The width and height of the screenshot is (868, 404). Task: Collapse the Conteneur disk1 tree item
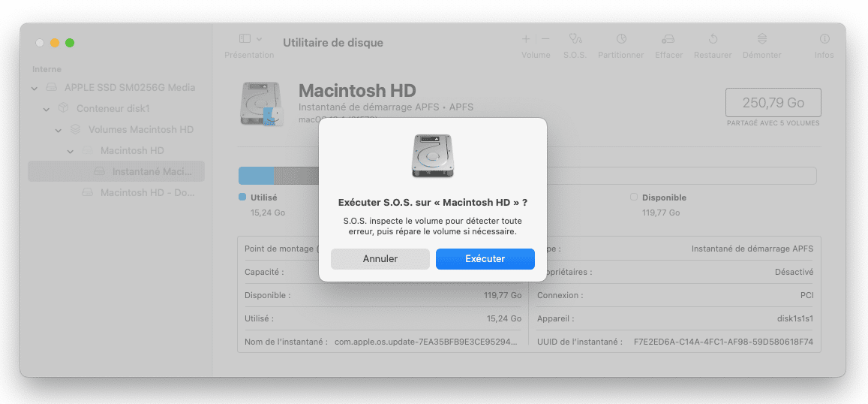click(47, 109)
